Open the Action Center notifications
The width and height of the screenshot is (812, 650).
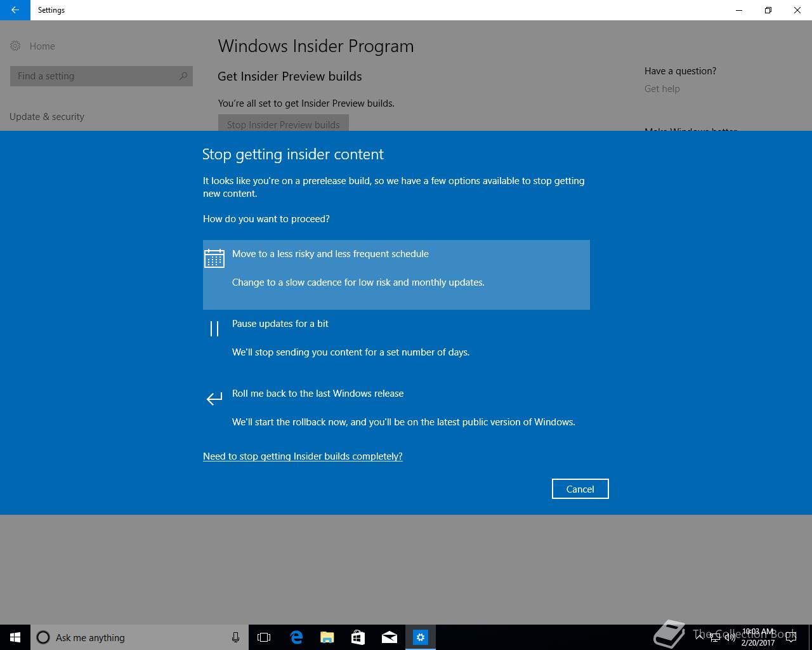click(x=791, y=637)
